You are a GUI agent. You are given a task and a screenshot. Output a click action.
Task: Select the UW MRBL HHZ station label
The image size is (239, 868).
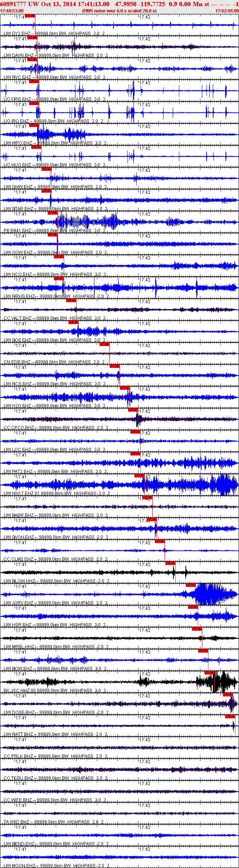pyautogui.click(x=19, y=647)
